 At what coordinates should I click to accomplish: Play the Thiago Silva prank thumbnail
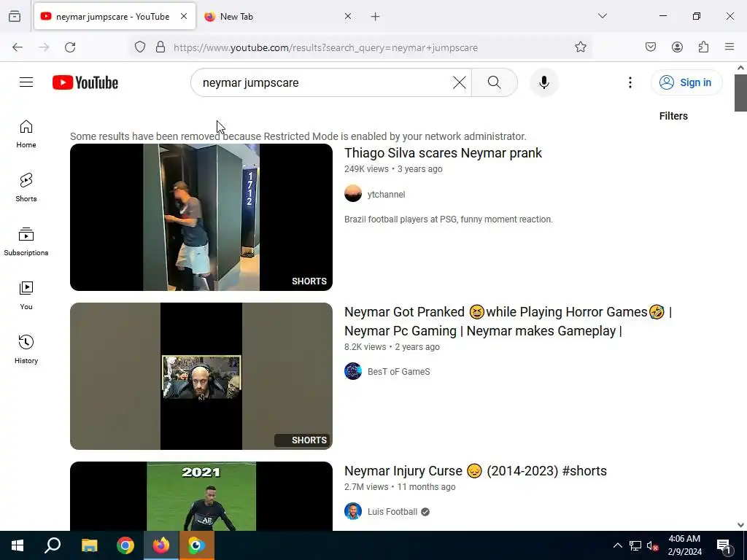click(201, 217)
